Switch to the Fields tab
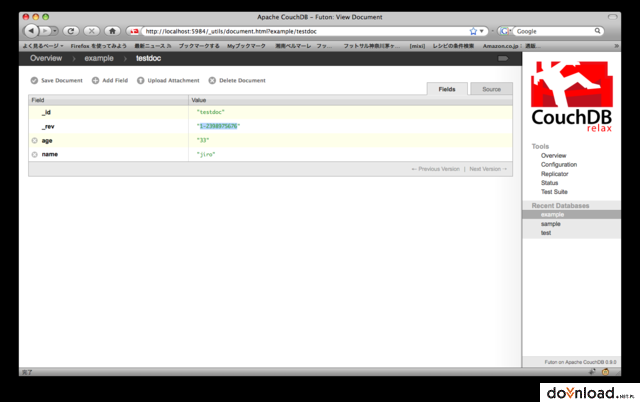 [447, 89]
